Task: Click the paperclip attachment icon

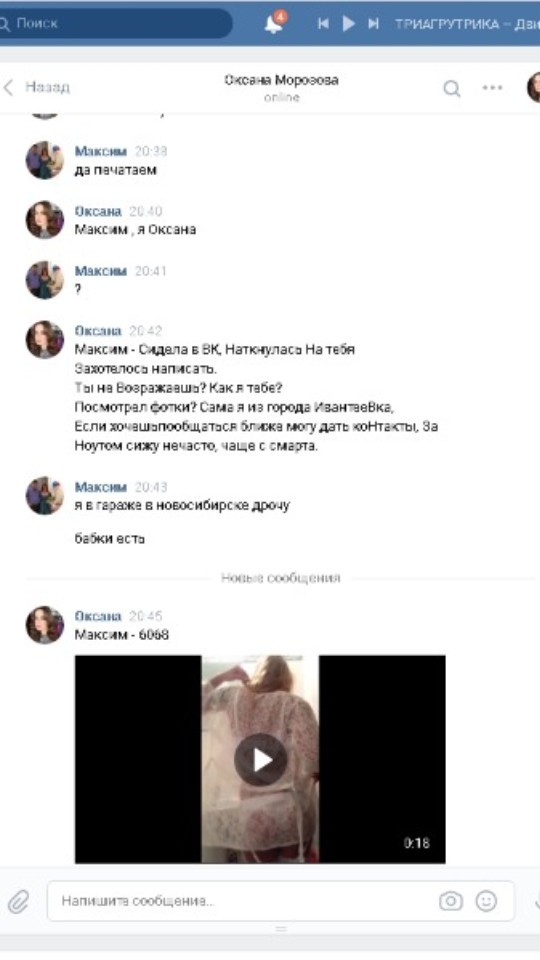Action: (x=19, y=901)
